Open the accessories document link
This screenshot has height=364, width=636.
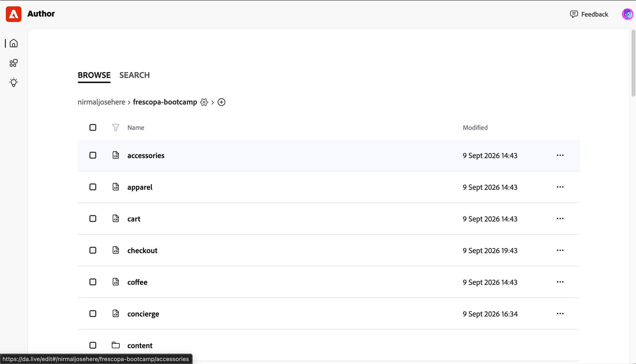pyautogui.click(x=146, y=155)
